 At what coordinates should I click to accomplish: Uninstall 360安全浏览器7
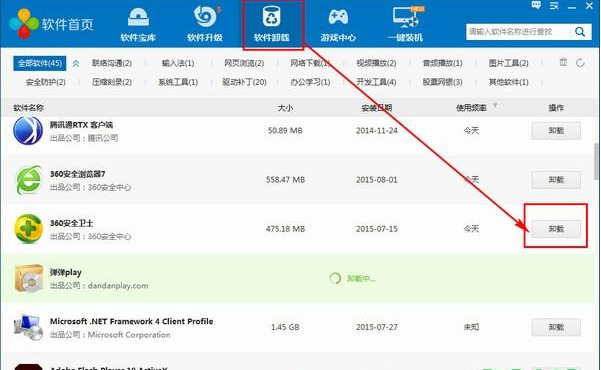click(556, 180)
